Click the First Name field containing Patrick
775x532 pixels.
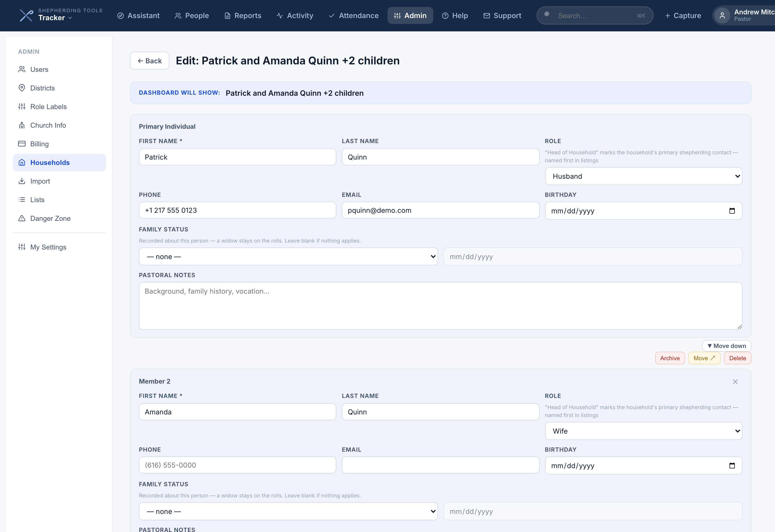coord(237,157)
